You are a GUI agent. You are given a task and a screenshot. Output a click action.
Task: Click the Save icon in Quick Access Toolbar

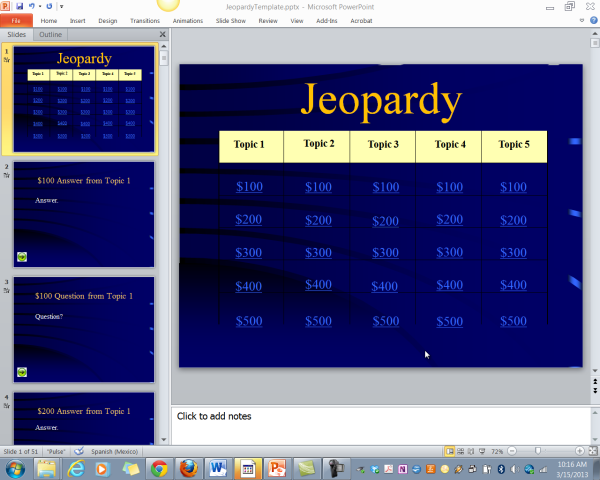coord(19,6)
